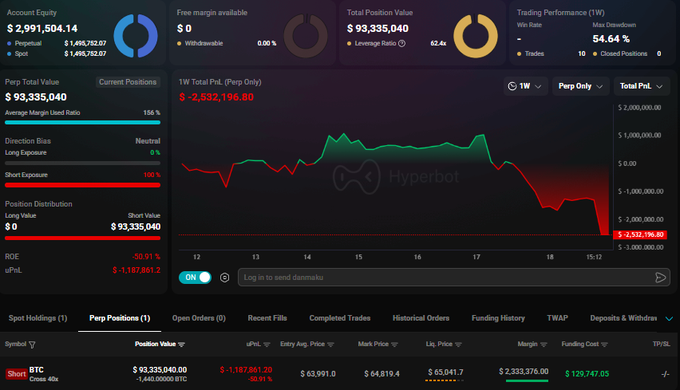Open the Deposits & Withdrawals tab
Viewport: 680px width, 390px height.
pyautogui.click(x=623, y=318)
